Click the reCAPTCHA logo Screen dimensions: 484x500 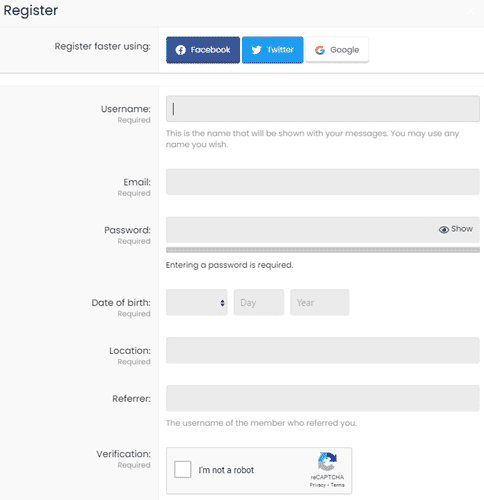327,462
